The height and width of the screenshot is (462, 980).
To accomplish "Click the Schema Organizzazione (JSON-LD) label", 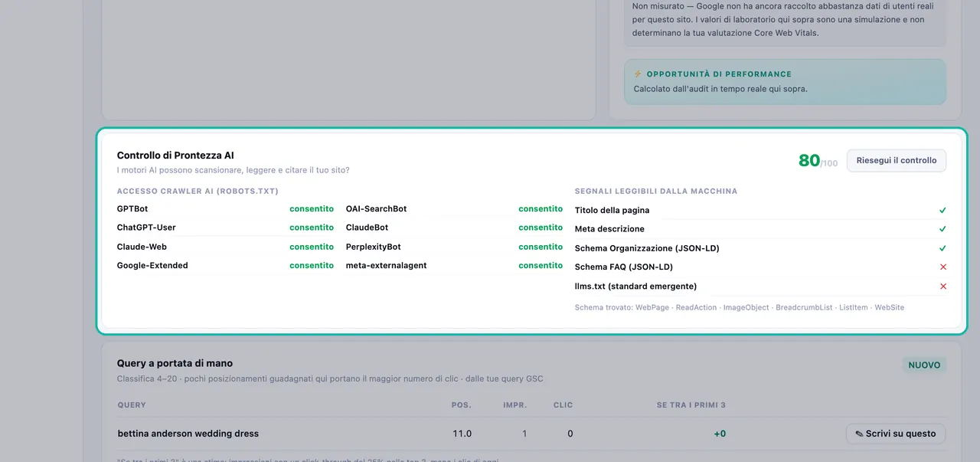I will [x=647, y=248].
